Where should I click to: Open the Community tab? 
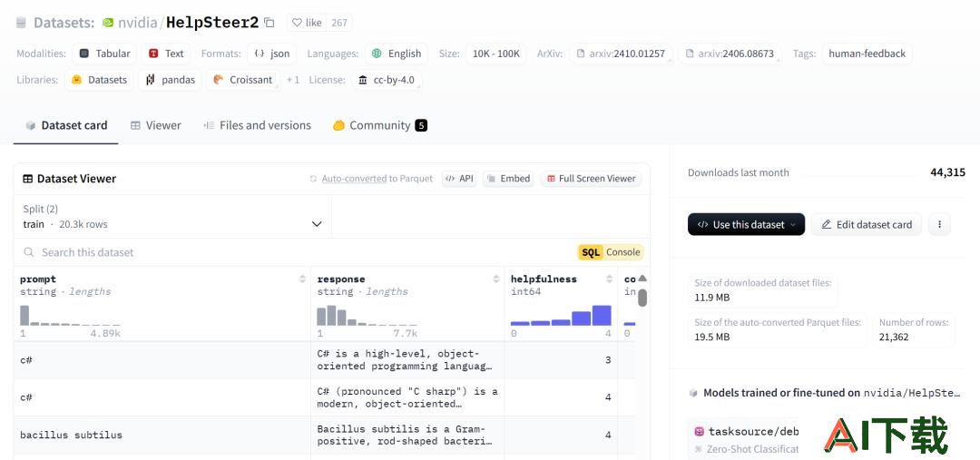pos(379,125)
